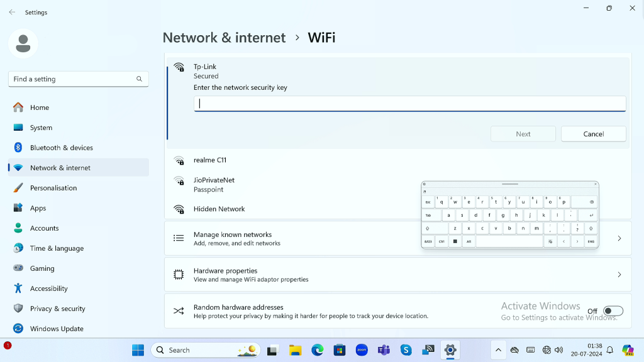Image resolution: width=644 pixels, height=362 pixels.
Task: Click Network & internet breadcrumb link
Action: (x=224, y=38)
